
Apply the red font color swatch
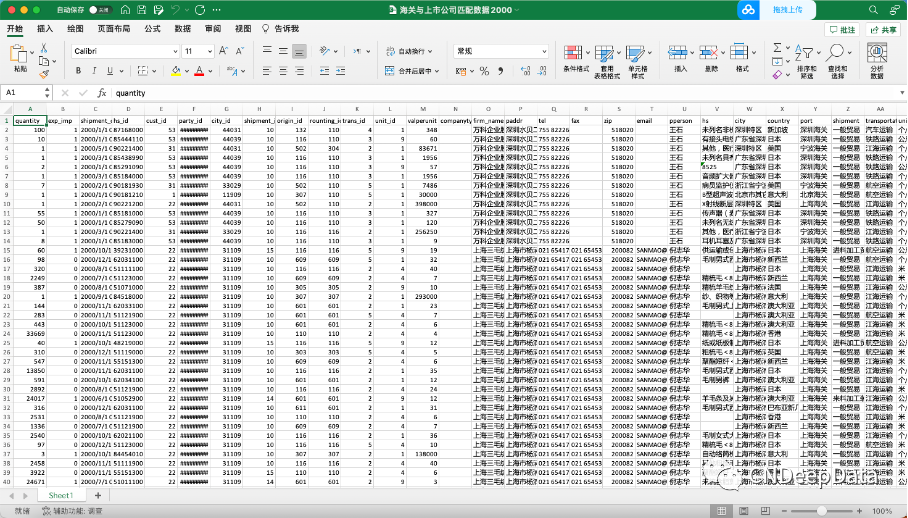[199, 71]
